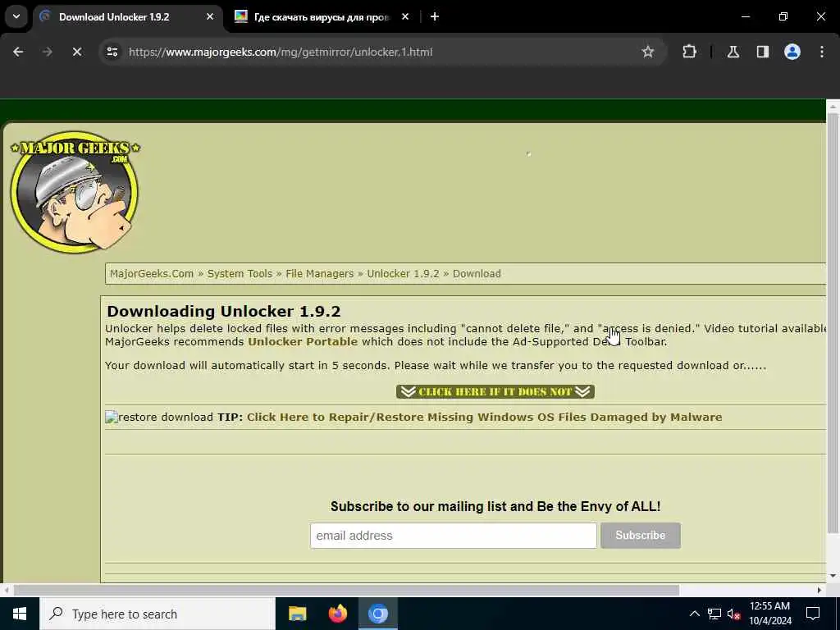This screenshot has height=630, width=840.
Task: Open the muted volume tray icon
Action: 733,614
